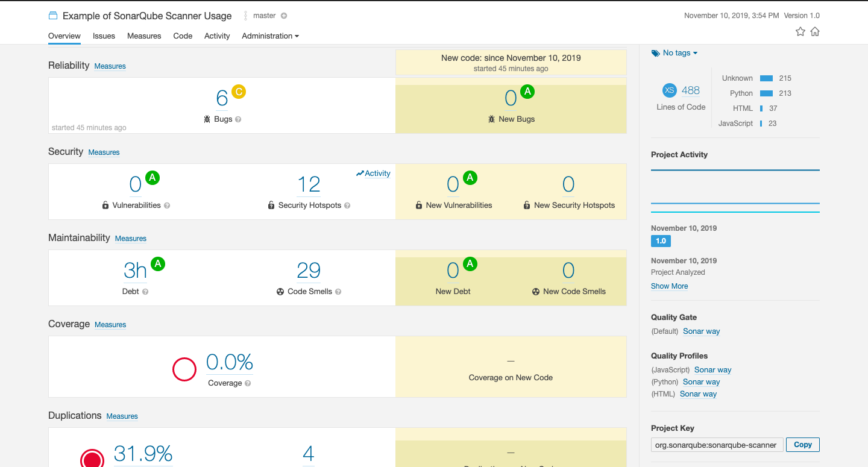Click the red coverage circle indicator
The height and width of the screenshot is (467, 868).
click(184, 369)
